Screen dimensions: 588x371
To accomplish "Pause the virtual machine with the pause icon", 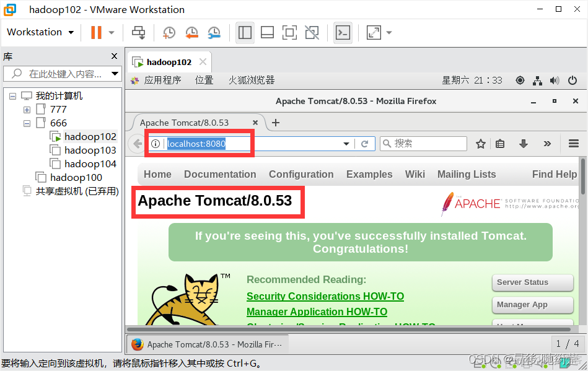I will [96, 32].
